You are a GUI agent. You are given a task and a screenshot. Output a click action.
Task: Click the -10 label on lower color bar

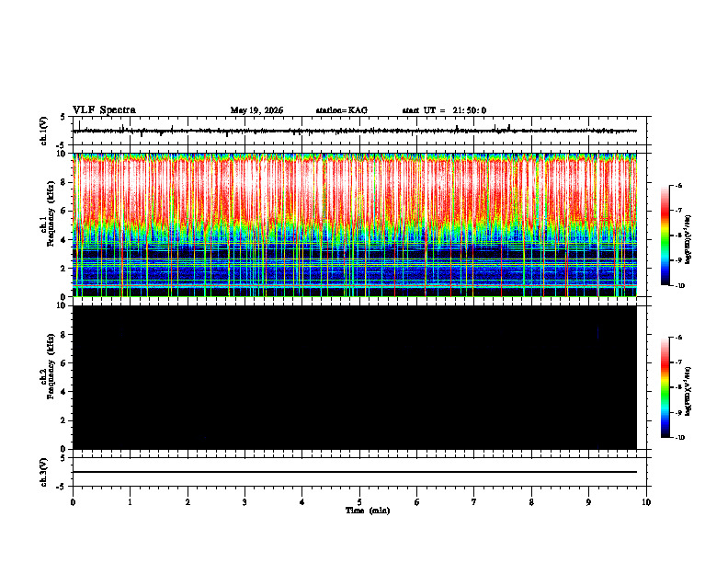coord(679,438)
